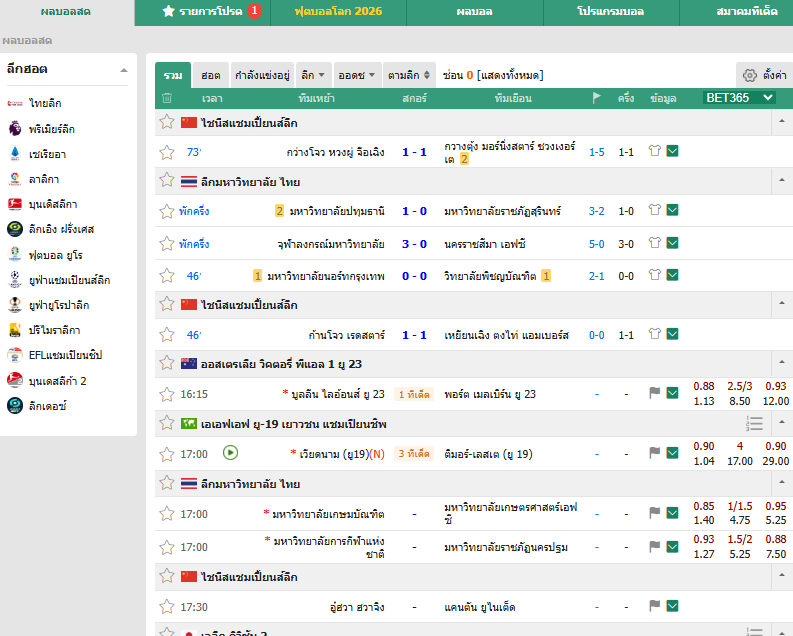Open the ออดซ์ filter dropdown

coord(357,75)
